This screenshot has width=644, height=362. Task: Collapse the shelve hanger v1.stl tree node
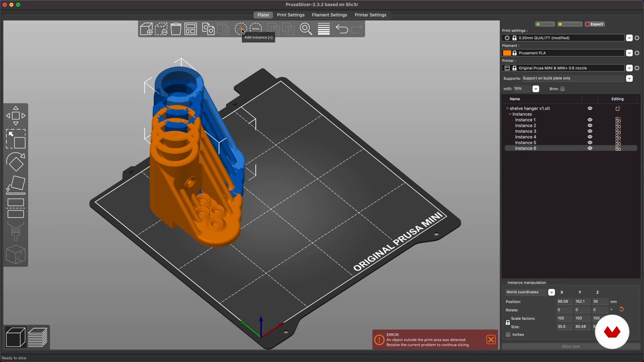[x=507, y=109]
